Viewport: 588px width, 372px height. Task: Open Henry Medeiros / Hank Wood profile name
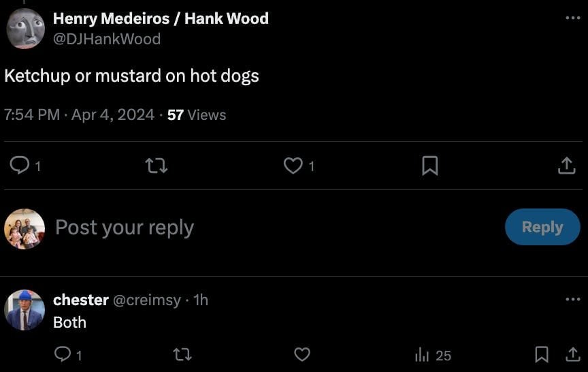click(x=161, y=18)
